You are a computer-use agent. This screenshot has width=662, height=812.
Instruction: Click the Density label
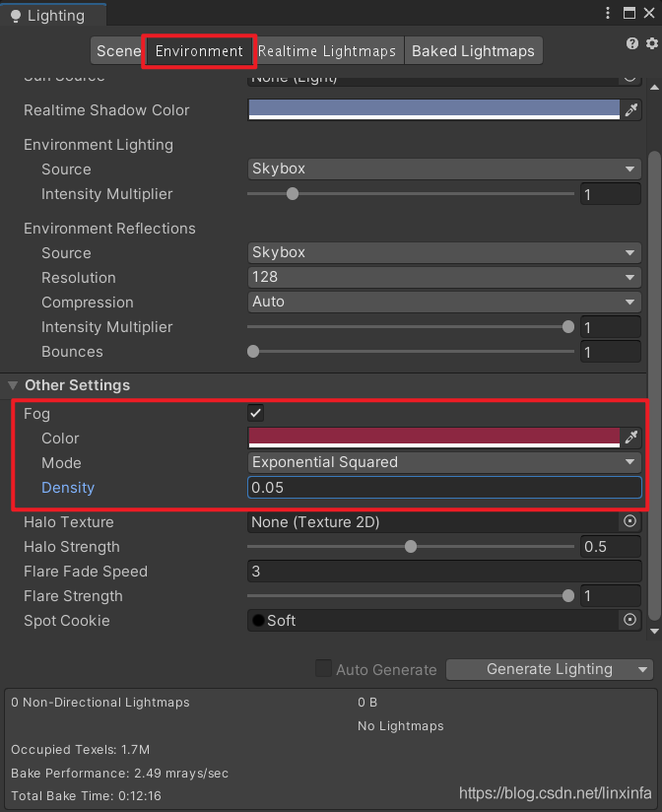pyautogui.click(x=68, y=488)
